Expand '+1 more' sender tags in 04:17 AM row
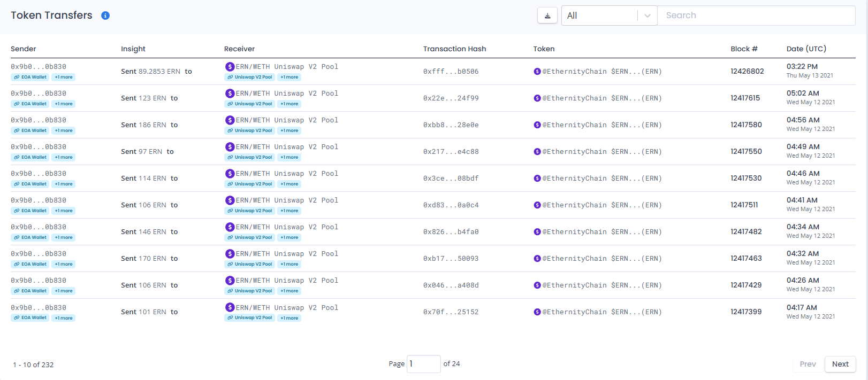 pyautogui.click(x=64, y=318)
